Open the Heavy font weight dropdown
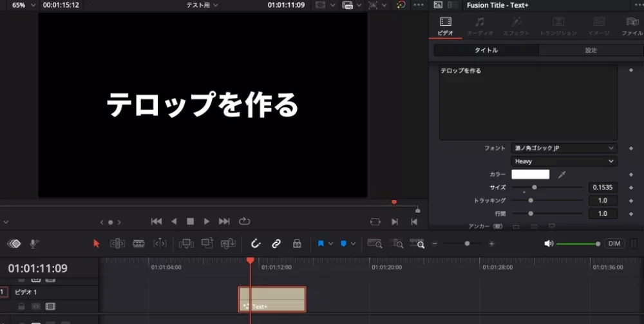The height and width of the screenshot is (324, 644). click(x=564, y=161)
